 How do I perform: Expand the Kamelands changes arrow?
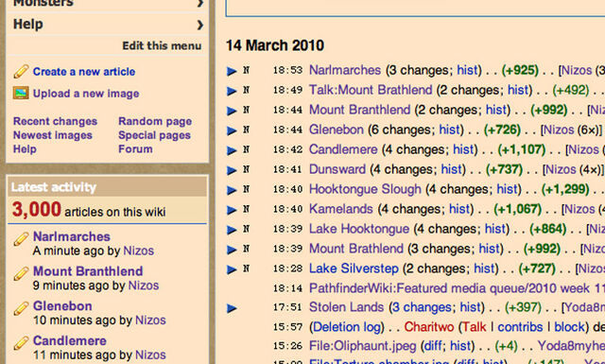tap(232, 210)
